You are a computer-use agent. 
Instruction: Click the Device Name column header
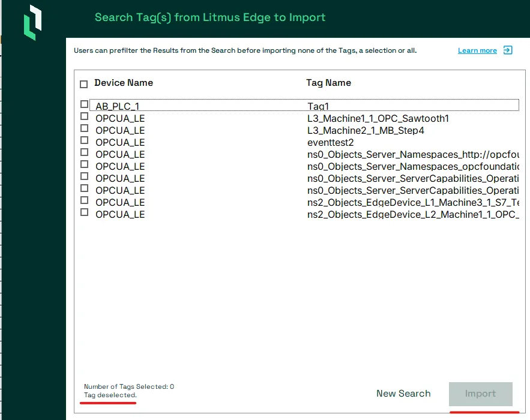point(124,83)
